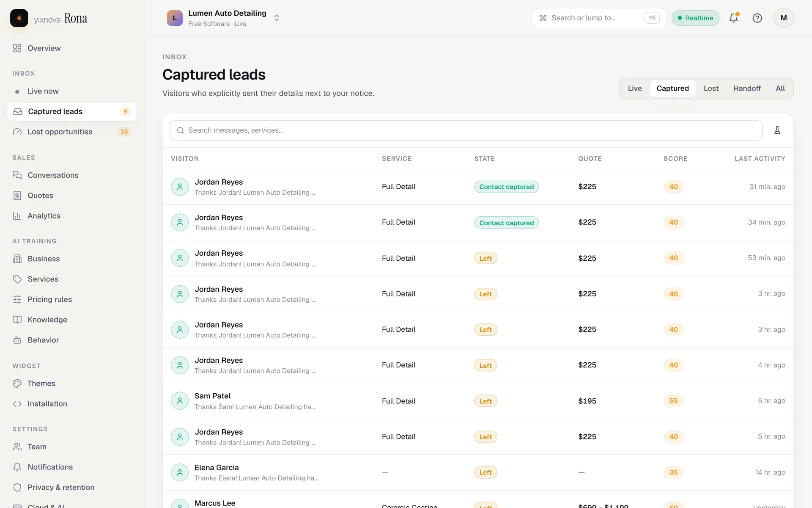812x508 pixels.
Task: Switch to the Lost tab
Action: click(711, 88)
